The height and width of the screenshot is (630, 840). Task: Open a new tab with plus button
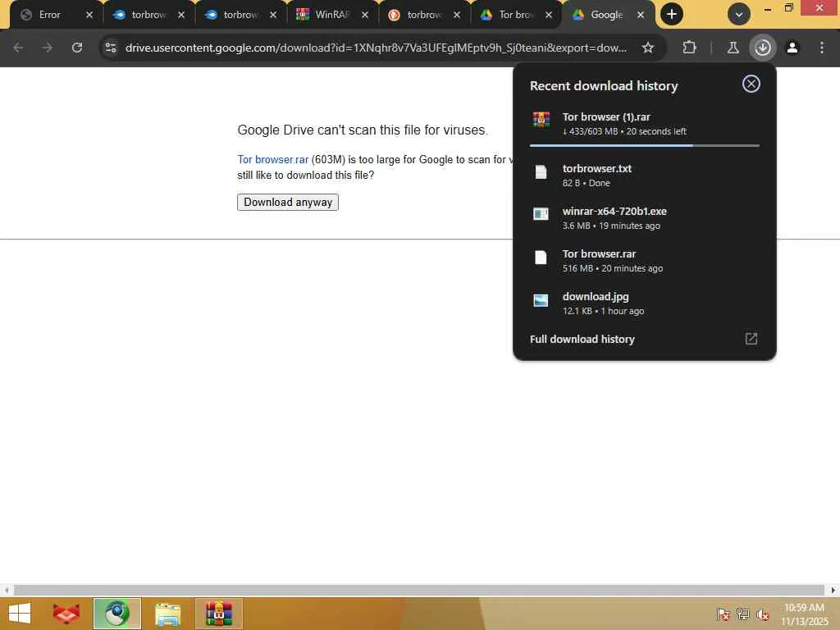click(672, 15)
